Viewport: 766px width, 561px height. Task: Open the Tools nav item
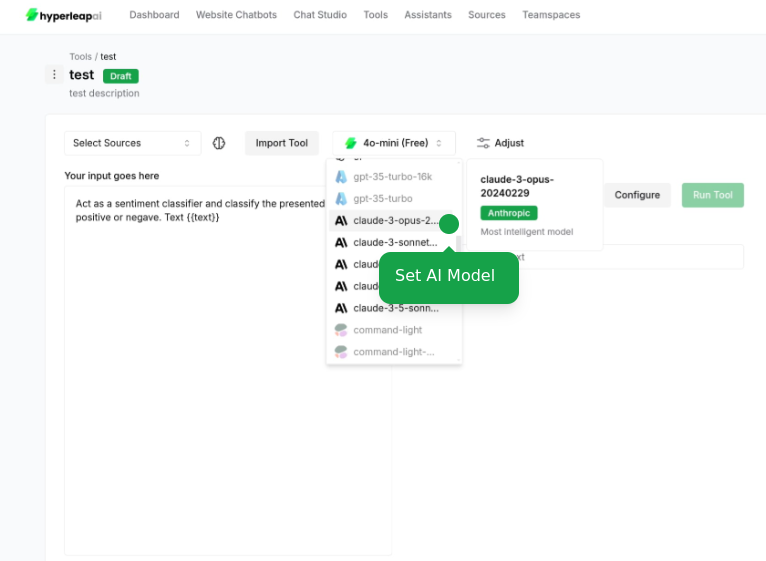click(x=376, y=15)
